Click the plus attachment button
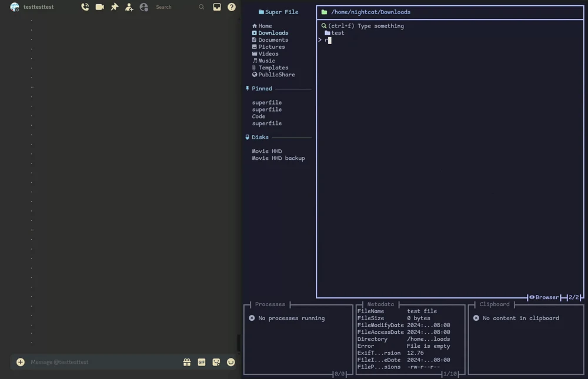Screen dimensions: 588x379 (x=21, y=362)
